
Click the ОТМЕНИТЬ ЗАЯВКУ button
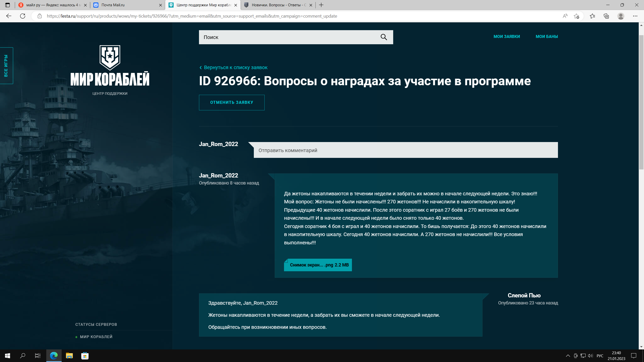click(x=231, y=102)
